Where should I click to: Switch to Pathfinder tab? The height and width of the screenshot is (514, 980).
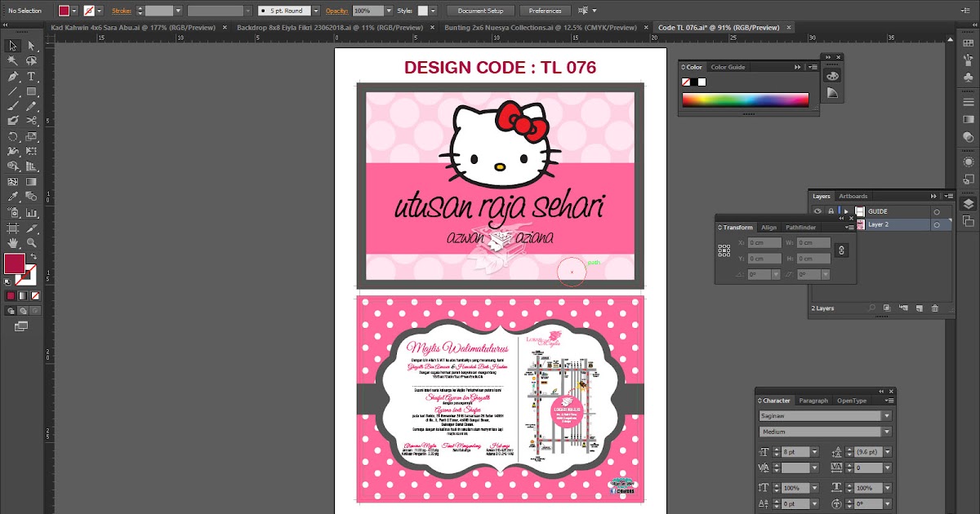[x=801, y=228]
